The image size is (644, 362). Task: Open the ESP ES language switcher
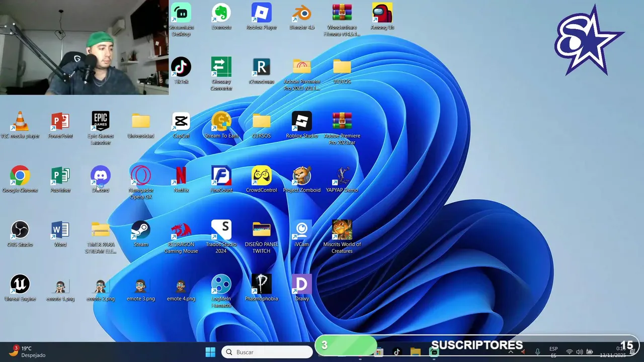[x=553, y=352]
